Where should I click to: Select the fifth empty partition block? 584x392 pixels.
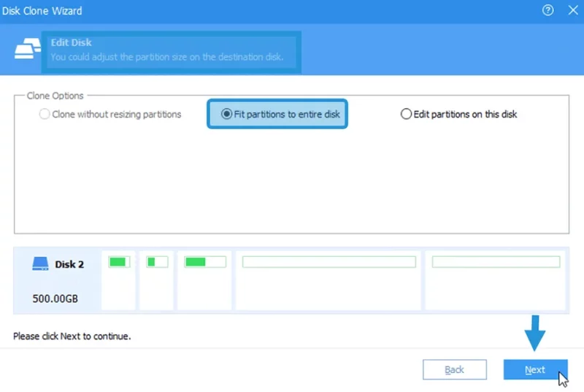496,280
